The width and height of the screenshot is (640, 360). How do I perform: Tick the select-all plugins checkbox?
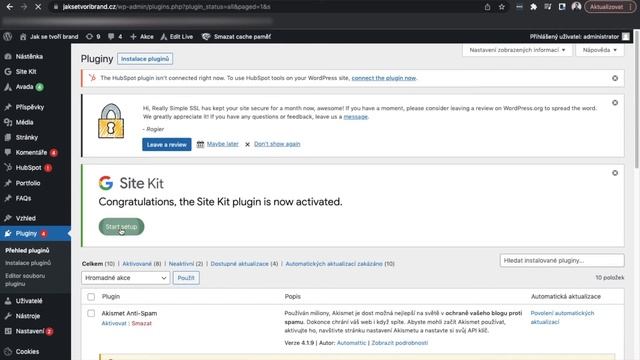coord(91,297)
